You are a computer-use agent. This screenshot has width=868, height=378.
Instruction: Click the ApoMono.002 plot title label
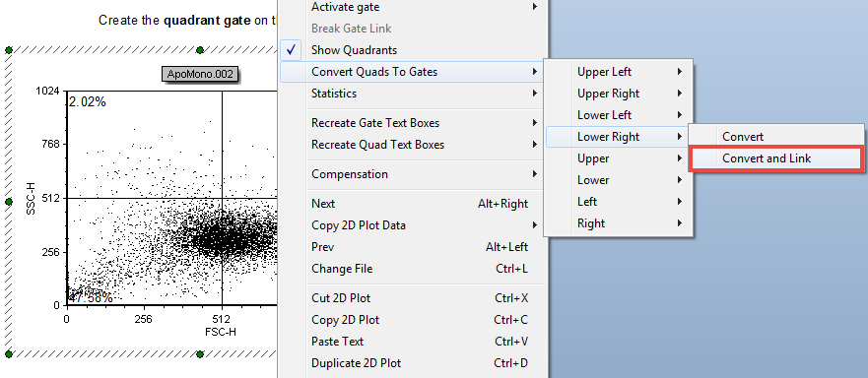[x=200, y=74]
